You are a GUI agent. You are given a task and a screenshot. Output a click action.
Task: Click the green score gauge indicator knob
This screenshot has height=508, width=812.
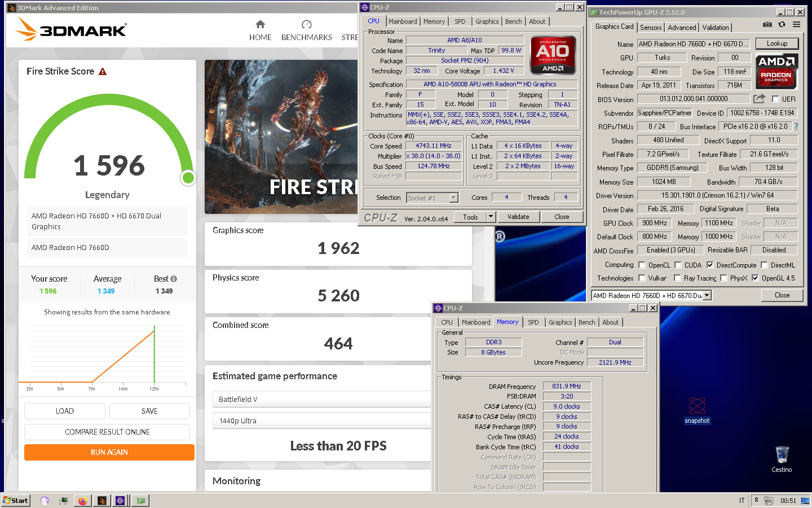tap(188, 178)
